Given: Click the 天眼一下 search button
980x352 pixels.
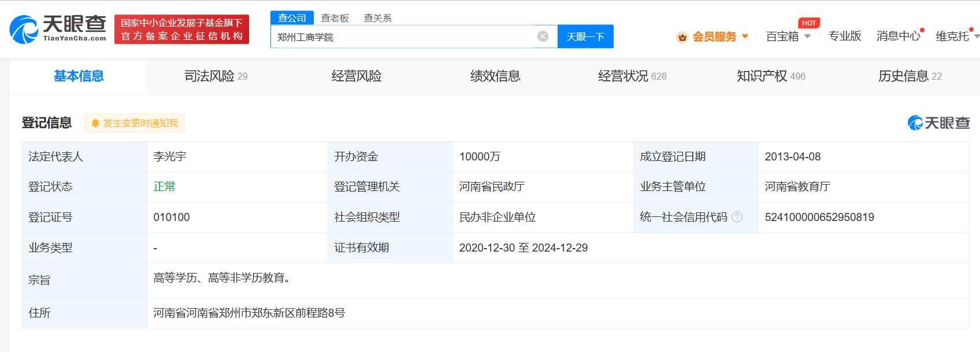Looking at the screenshot, I should (585, 36).
